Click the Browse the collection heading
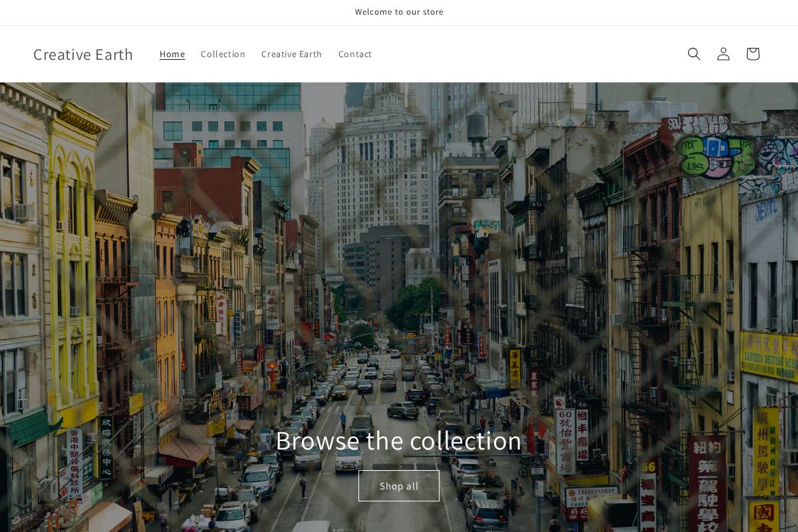Viewport: 798px width, 532px height. (x=399, y=440)
